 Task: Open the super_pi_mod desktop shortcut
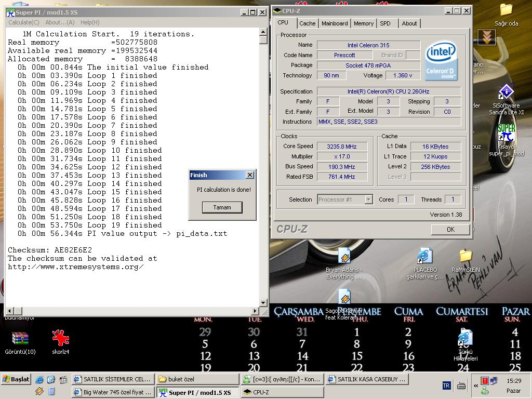506,133
